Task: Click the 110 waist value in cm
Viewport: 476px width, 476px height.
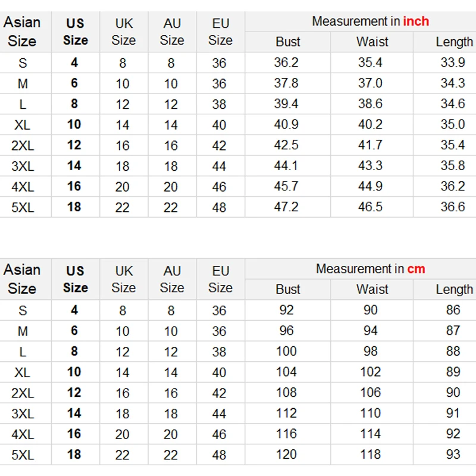Action: [370, 413]
